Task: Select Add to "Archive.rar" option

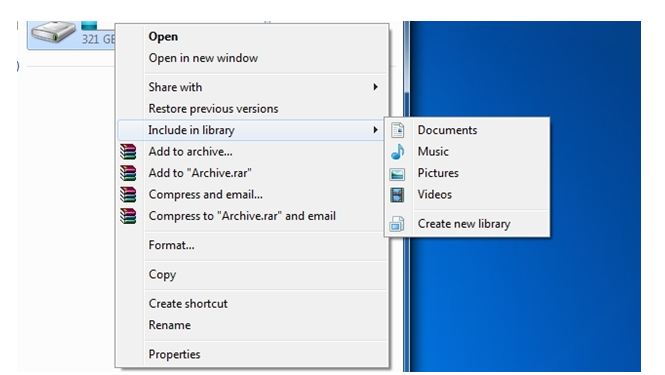Action: click(x=200, y=173)
